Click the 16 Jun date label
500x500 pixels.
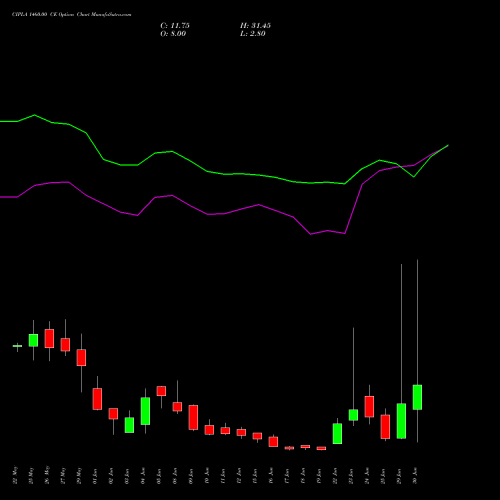(271, 476)
